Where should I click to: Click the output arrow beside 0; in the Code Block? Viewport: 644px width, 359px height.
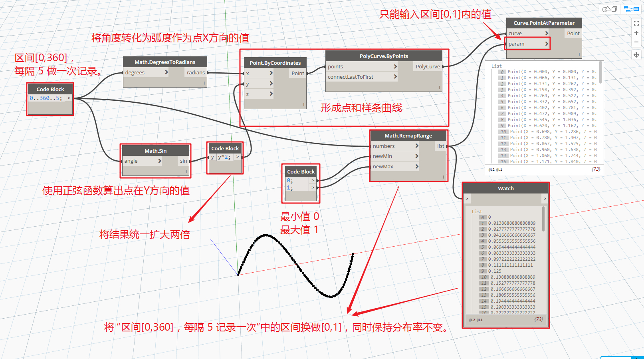pos(313,181)
